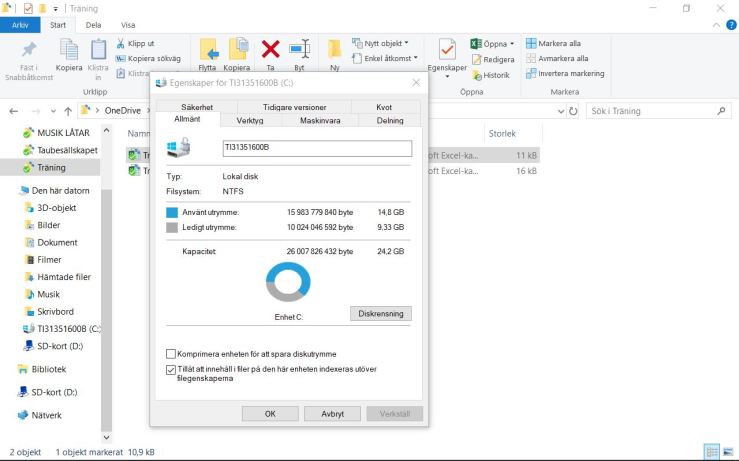739x461 pixels.
Task: Click the blue Använt utrymme color swatch
Action: (x=173, y=212)
